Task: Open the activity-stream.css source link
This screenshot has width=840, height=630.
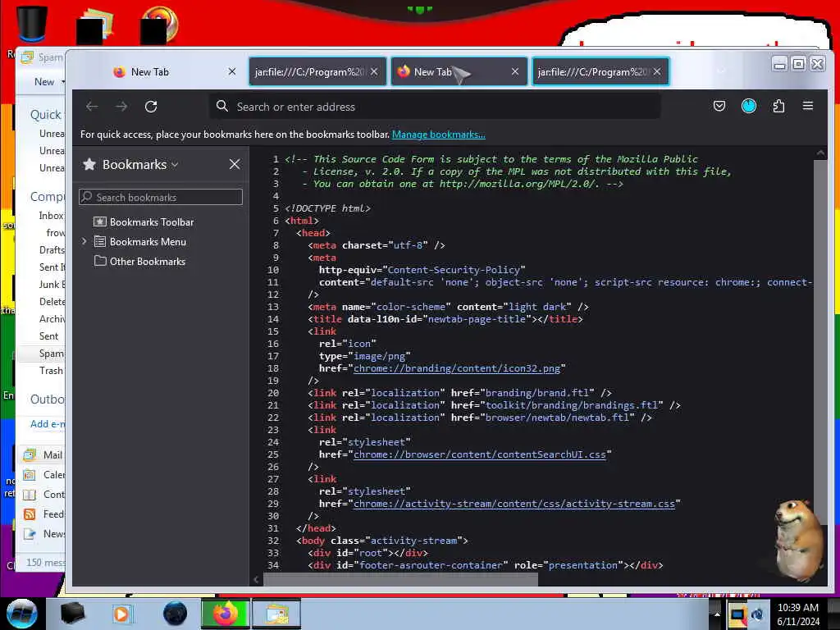Action: pos(514,504)
